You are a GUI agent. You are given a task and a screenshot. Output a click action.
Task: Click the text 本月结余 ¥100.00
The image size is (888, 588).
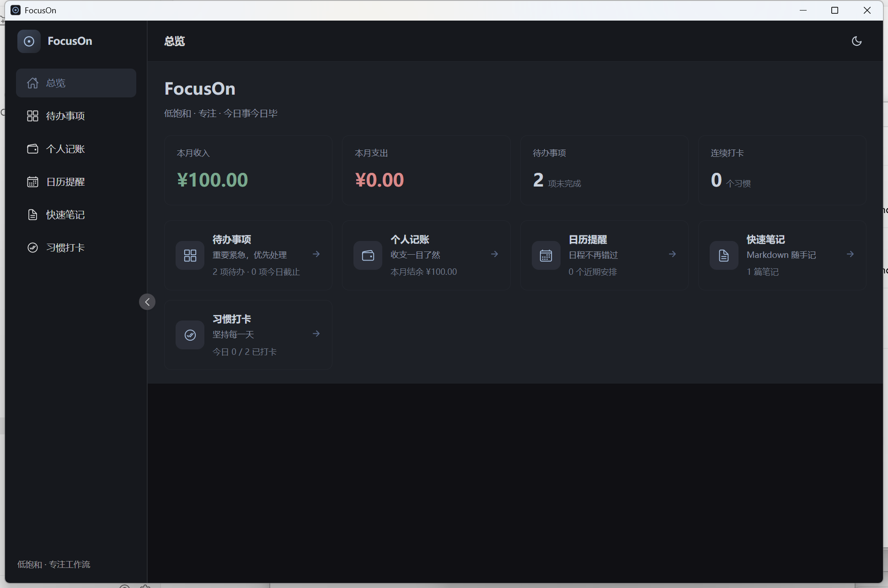point(423,272)
